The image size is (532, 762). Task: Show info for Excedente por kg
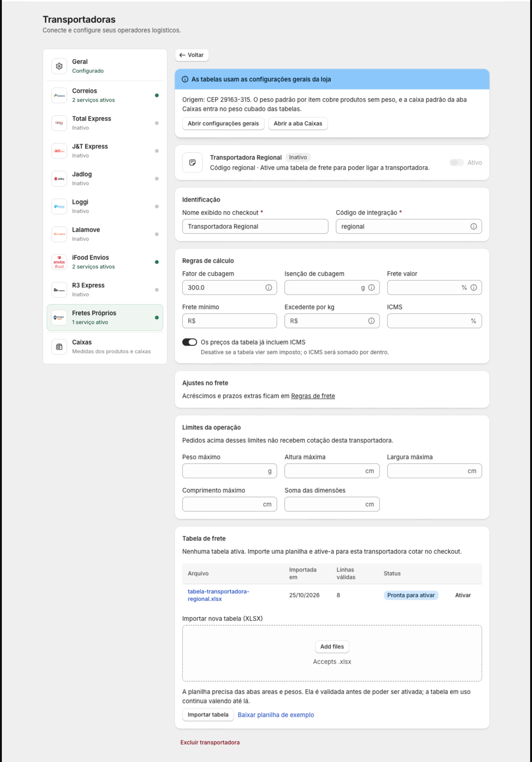point(371,321)
